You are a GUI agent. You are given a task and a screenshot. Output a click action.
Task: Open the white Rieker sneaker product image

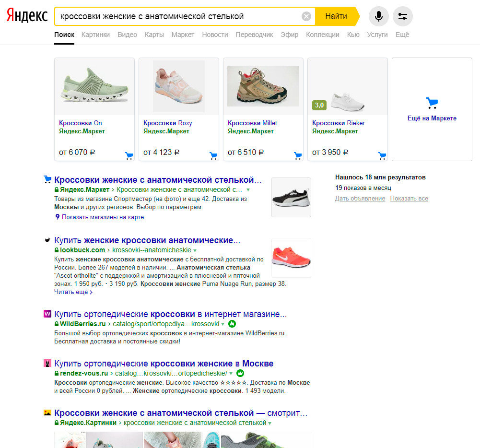tap(348, 101)
